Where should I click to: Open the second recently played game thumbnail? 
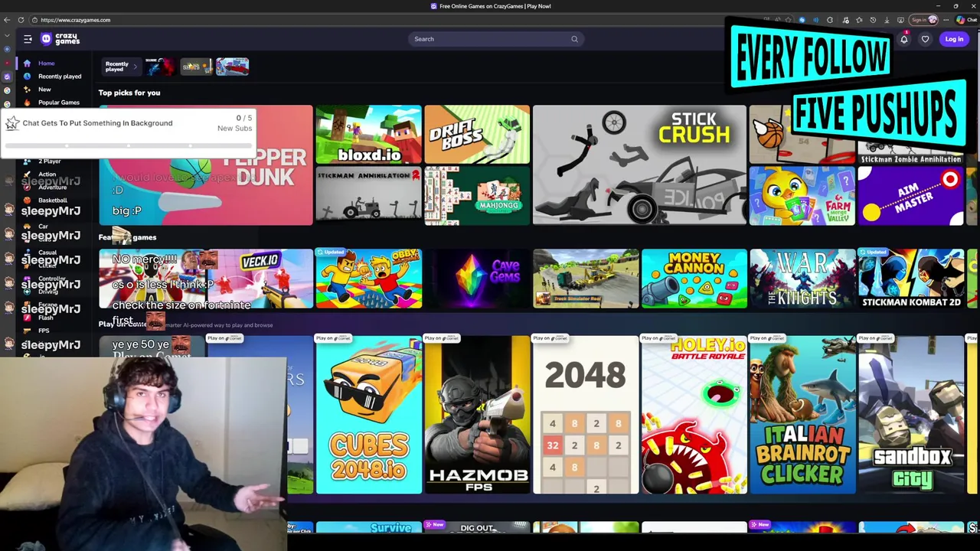click(x=196, y=67)
